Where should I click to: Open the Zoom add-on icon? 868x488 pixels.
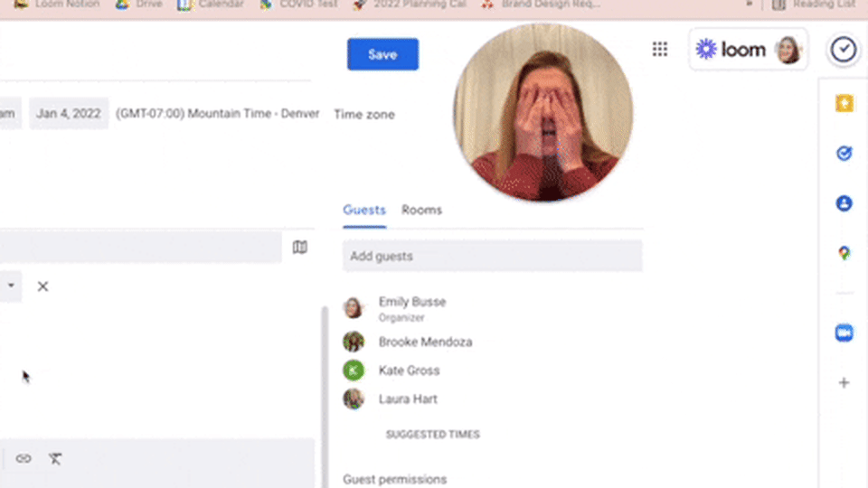(x=844, y=333)
